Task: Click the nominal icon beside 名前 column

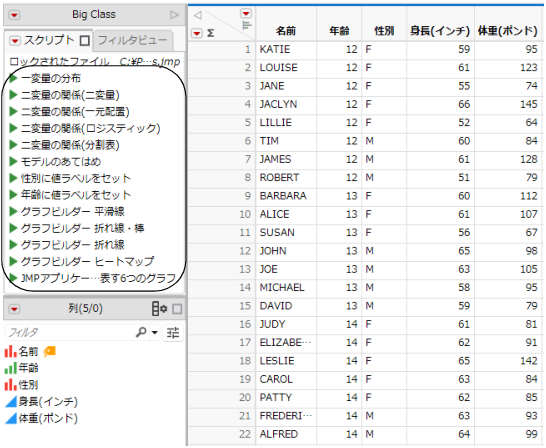Action: (10, 352)
